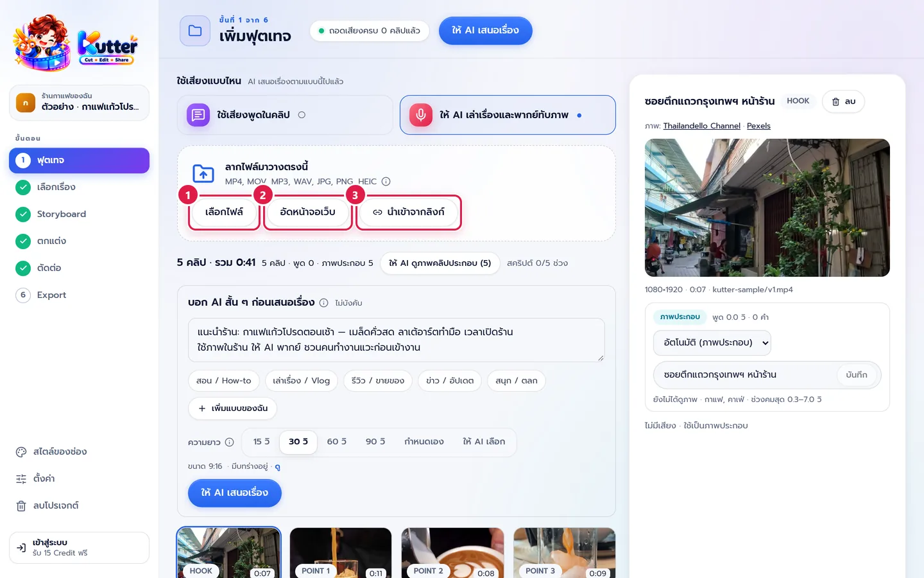Image resolution: width=924 pixels, height=578 pixels.
Task: Add รีวิว / ขายของ template chip
Action: [378, 381]
